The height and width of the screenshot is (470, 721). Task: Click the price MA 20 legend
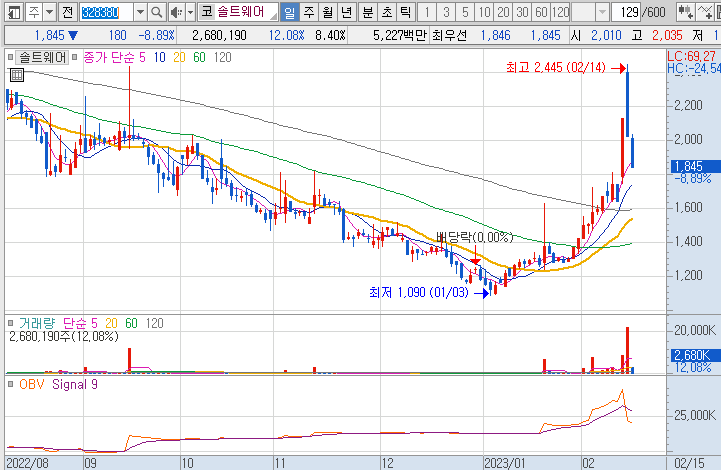[179, 57]
